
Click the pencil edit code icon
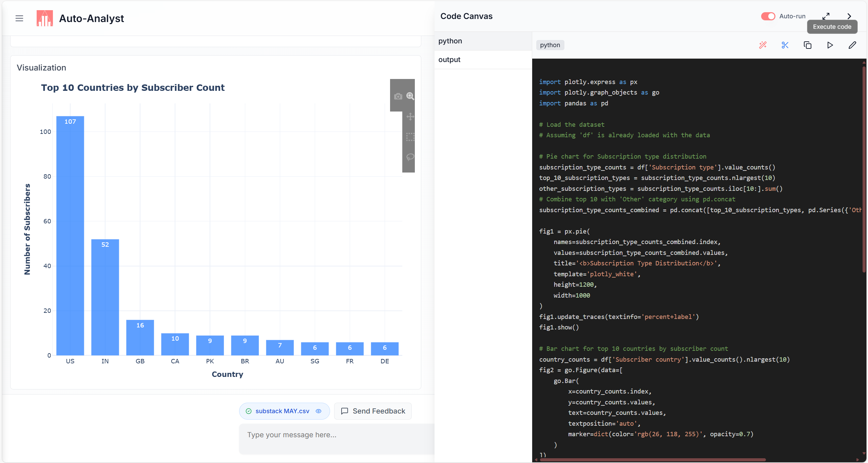click(852, 45)
